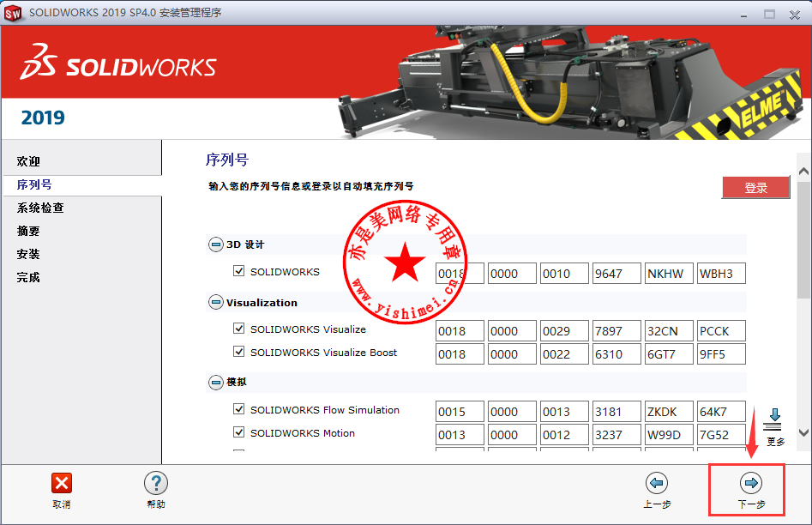Collapse the 3D 设计 section
Viewport: 812px width, 525px height.
pyautogui.click(x=215, y=244)
